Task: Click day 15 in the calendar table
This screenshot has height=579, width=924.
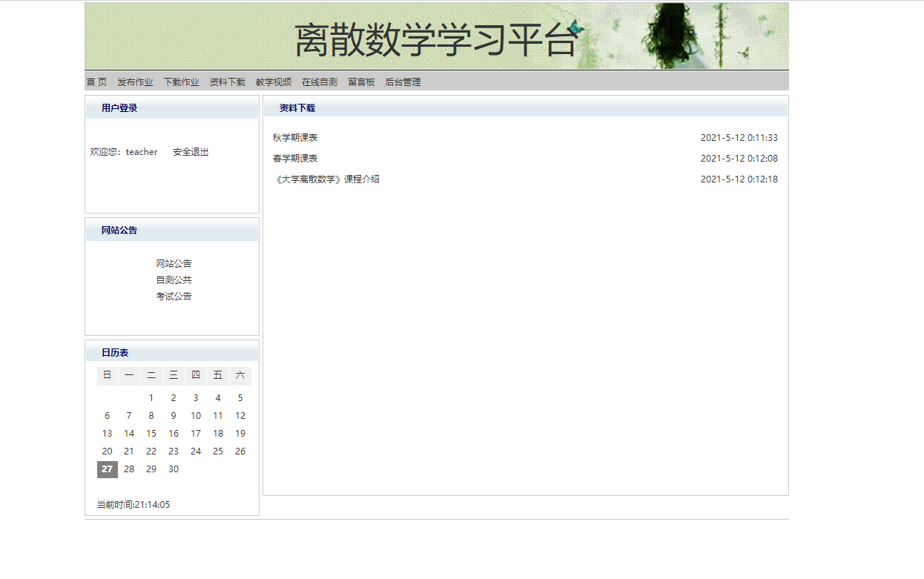Action: point(151,433)
